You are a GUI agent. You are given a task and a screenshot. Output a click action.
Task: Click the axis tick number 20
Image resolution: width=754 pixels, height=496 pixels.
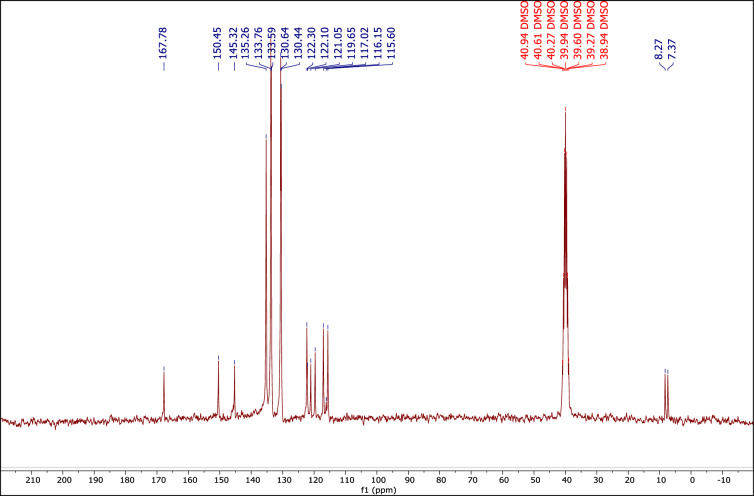628,480
